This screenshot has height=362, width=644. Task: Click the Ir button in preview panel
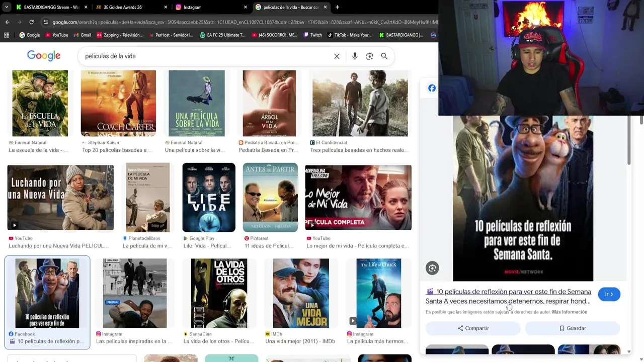[609, 294]
